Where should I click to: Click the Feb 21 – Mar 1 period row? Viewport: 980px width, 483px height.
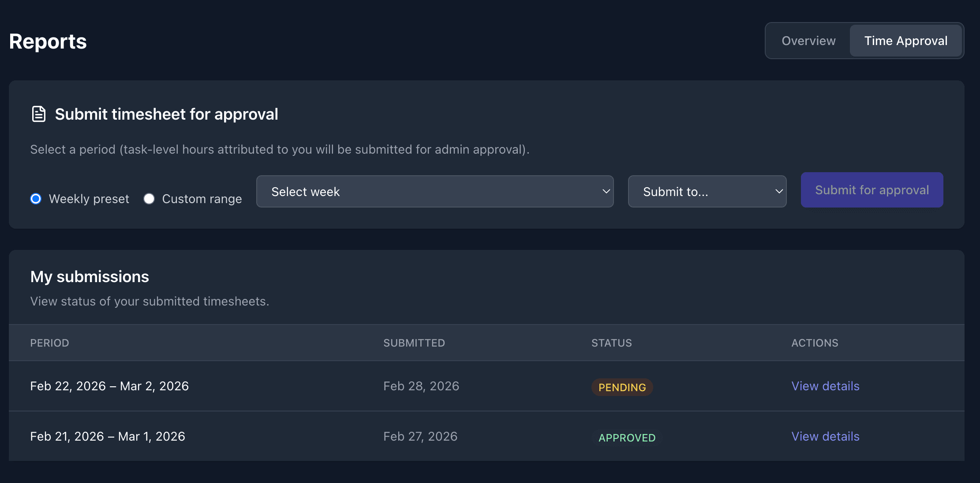tap(108, 436)
